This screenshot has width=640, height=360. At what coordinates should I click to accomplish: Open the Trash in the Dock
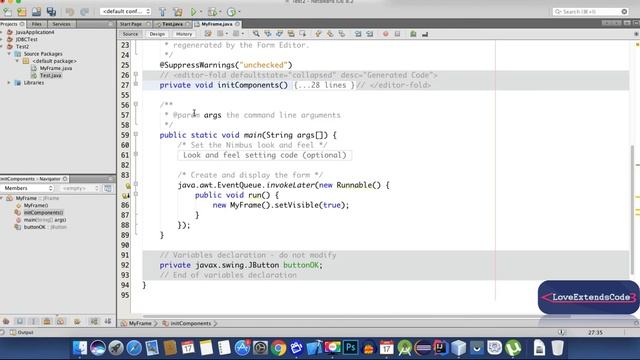[x=557, y=348]
